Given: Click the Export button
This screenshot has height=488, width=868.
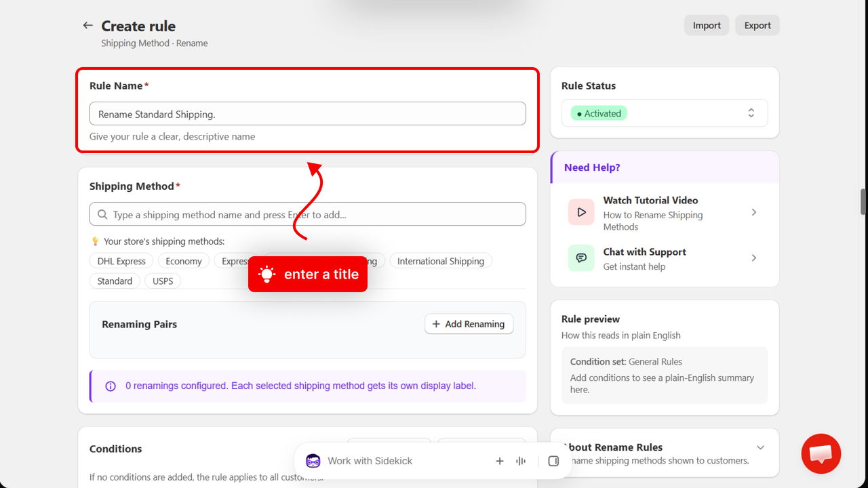Looking at the screenshot, I should [757, 25].
